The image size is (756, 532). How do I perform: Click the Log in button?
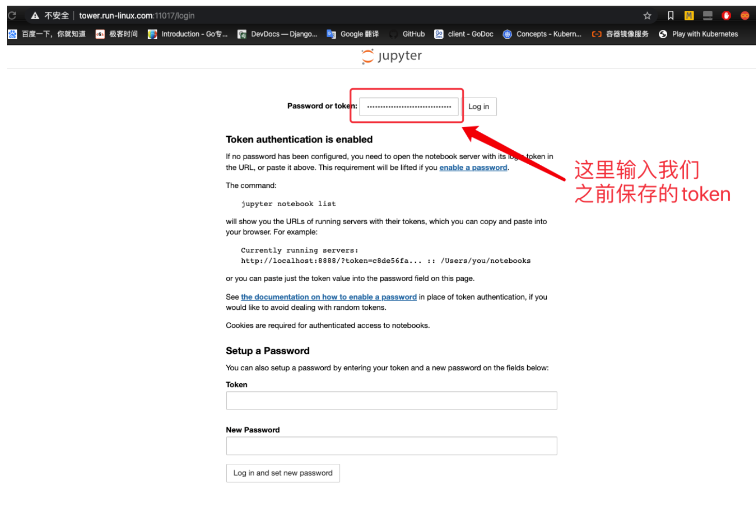click(x=479, y=107)
